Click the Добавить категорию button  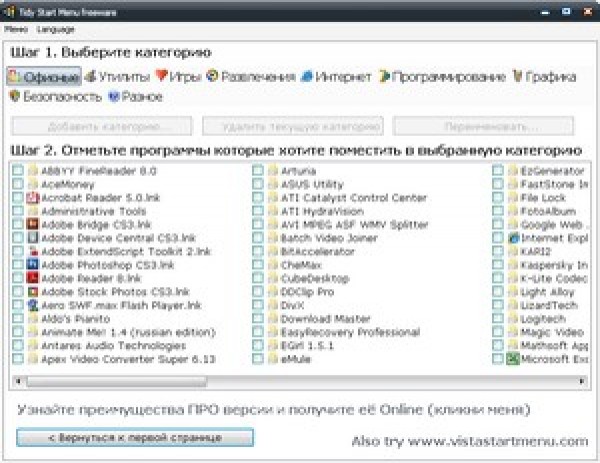click(x=102, y=126)
